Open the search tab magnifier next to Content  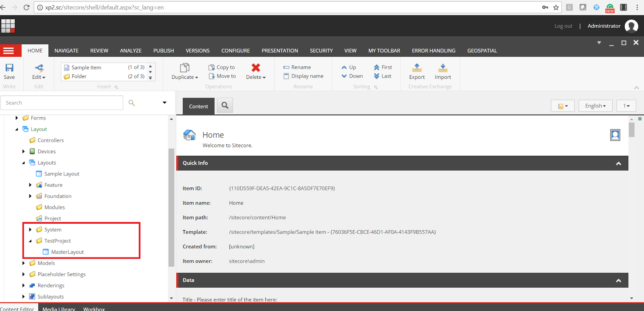pos(225,105)
